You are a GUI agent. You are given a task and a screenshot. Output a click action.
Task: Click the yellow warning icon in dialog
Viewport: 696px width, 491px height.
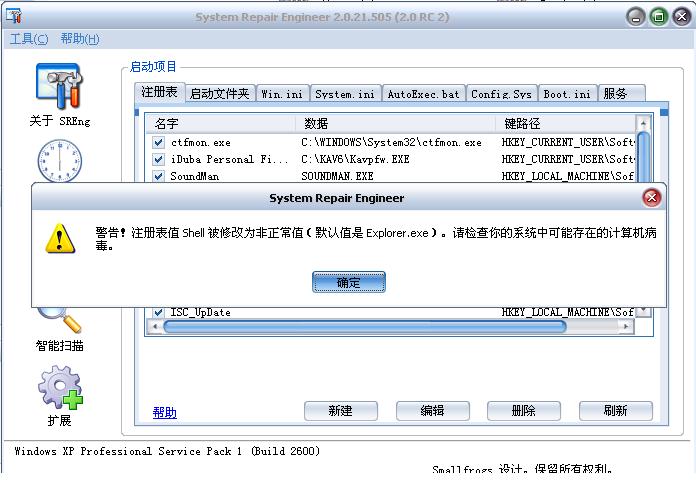coord(60,238)
